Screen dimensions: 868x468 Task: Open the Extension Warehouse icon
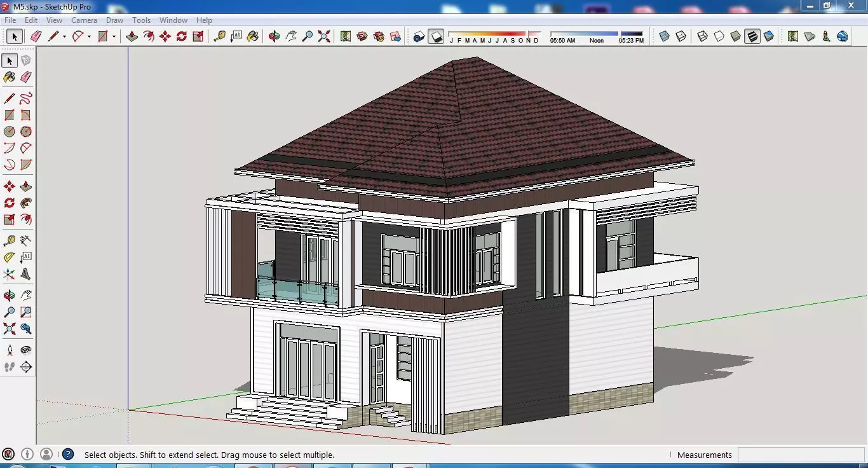point(379,36)
